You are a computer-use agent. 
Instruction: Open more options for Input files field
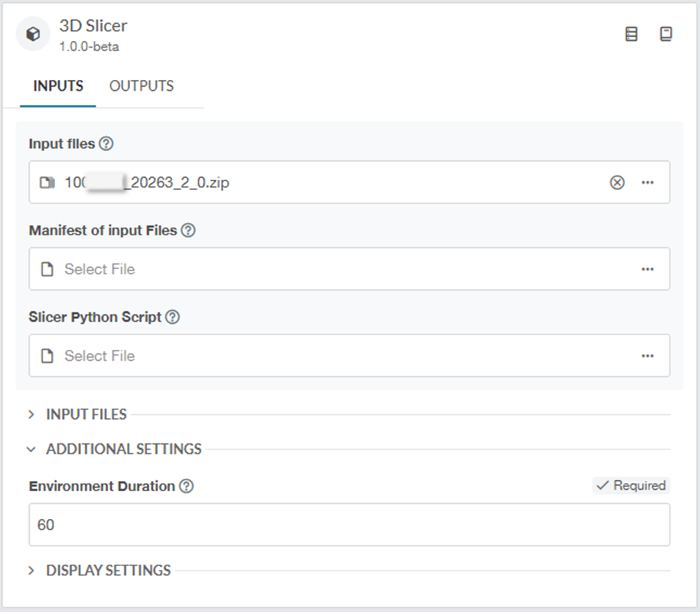click(x=647, y=182)
